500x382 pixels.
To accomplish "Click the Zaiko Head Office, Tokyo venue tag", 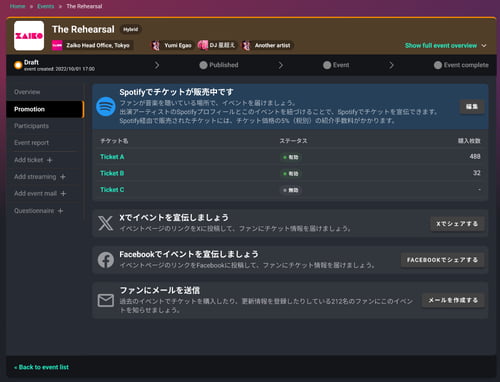I will (92, 45).
